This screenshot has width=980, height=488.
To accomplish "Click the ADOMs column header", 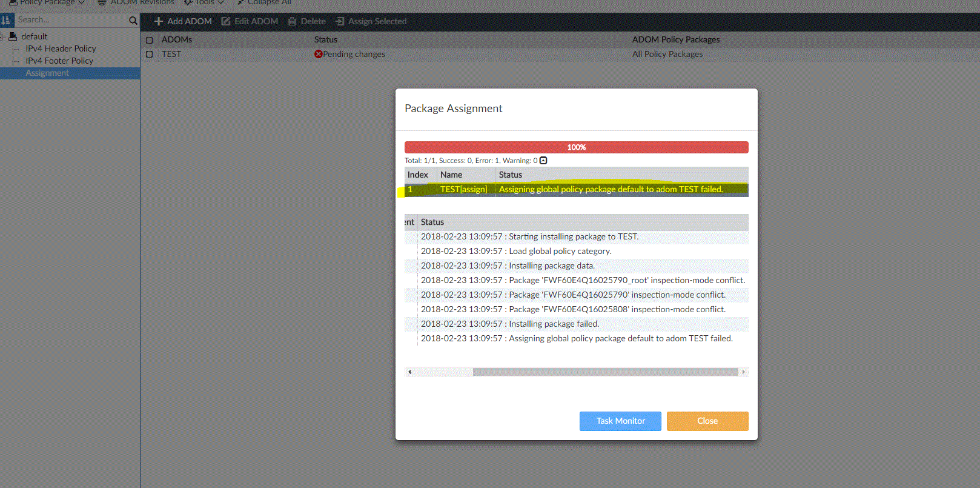I will click(177, 39).
